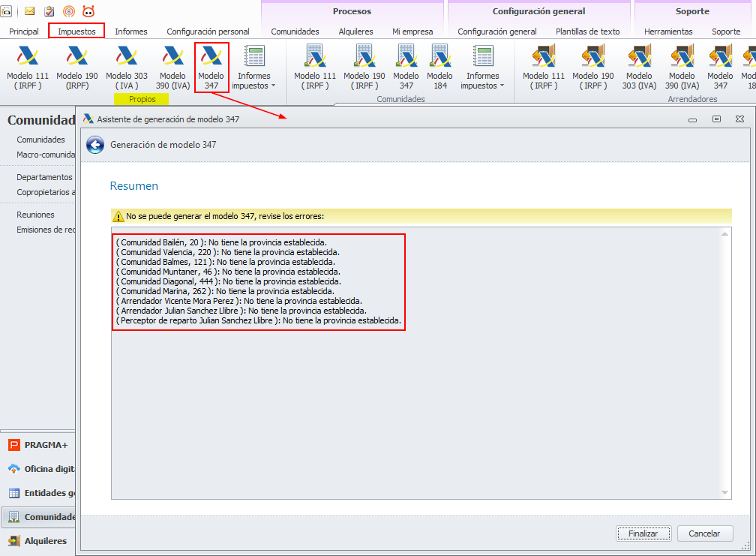
Task: Open Modelo 390 (IVA) in Propios group
Action: pyautogui.click(x=172, y=67)
